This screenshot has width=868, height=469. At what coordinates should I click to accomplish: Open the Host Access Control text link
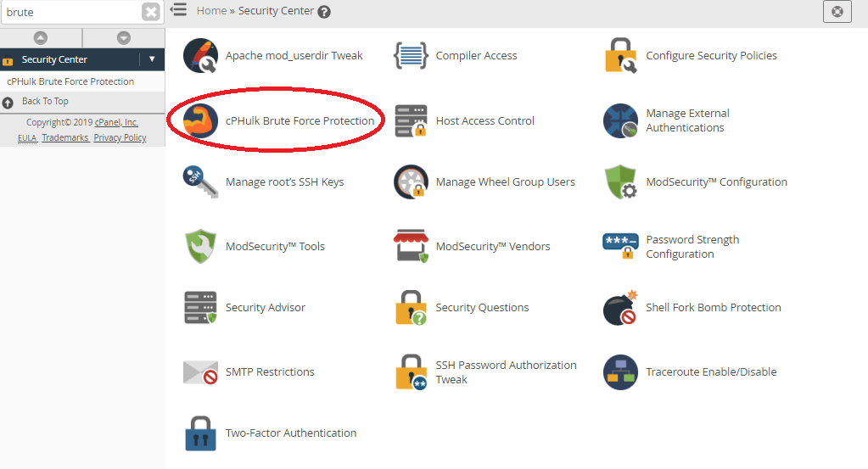pos(485,120)
